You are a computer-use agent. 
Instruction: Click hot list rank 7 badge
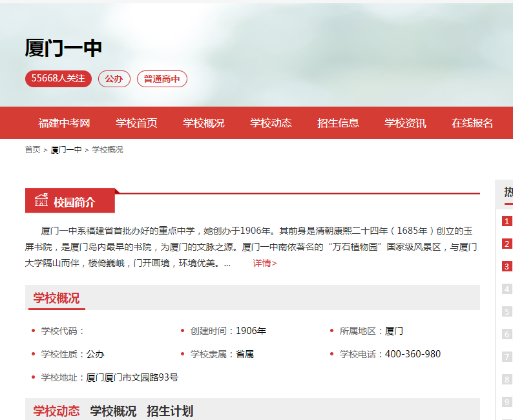[507, 357]
